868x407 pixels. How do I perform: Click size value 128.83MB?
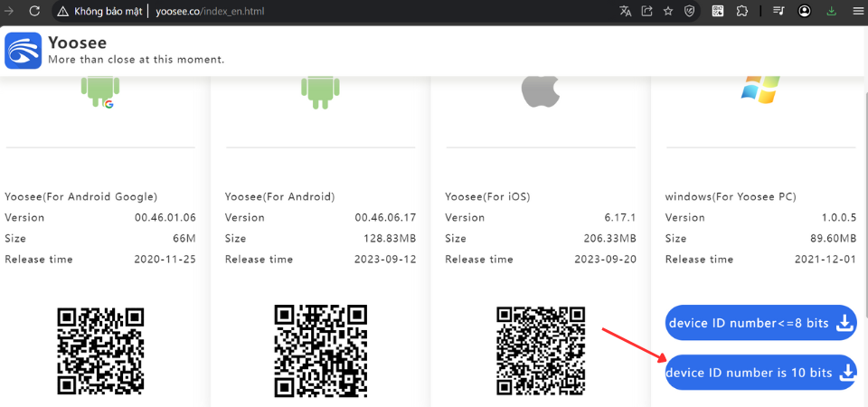pyautogui.click(x=391, y=239)
